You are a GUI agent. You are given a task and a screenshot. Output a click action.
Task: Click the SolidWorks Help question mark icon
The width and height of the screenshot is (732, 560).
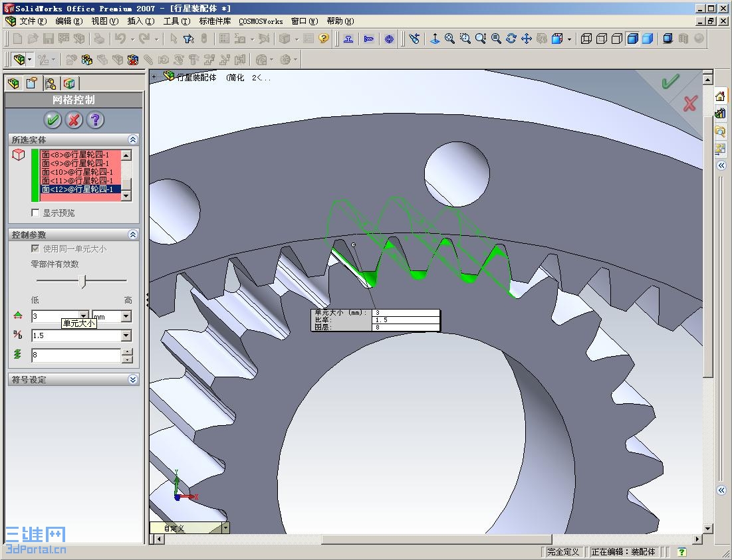(324, 39)
